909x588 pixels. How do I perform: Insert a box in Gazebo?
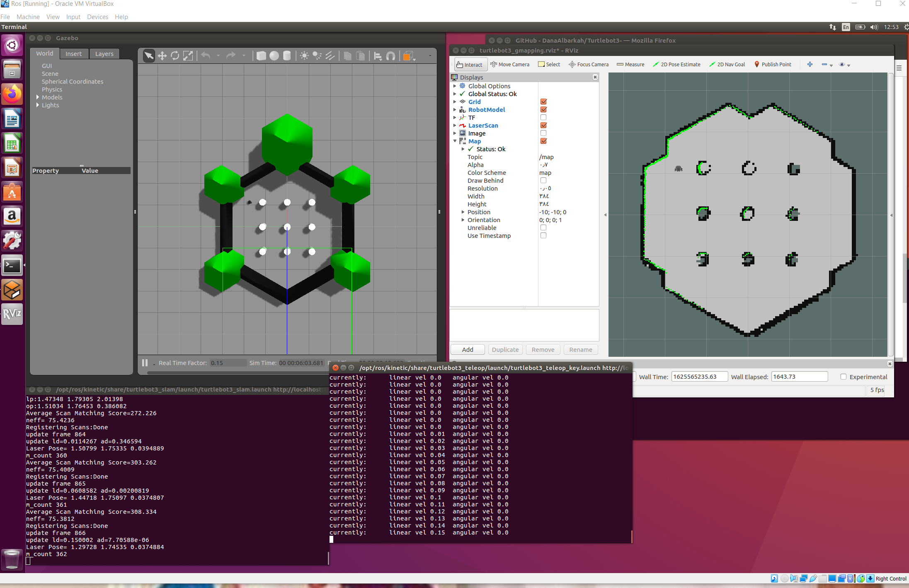[261, 55]
